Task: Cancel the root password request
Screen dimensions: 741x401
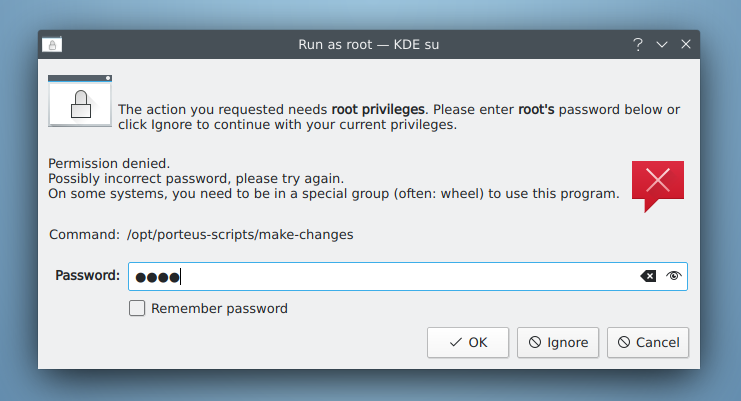Action: point(648,342)
